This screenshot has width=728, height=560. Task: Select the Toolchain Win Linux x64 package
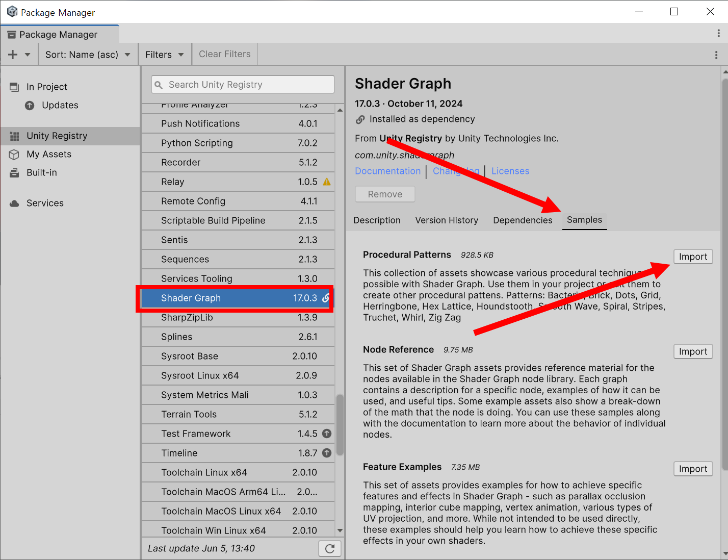(238, 529)
